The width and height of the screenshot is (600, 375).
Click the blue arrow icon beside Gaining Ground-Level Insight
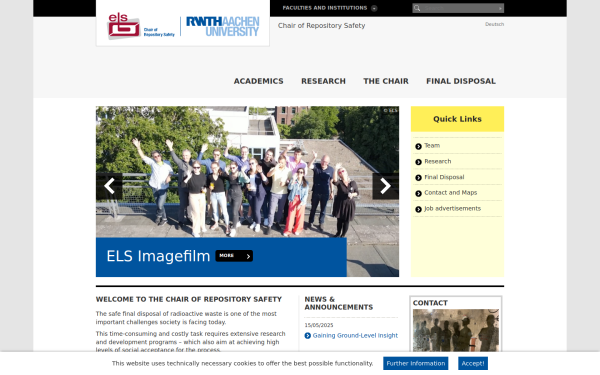(x=308, y=336)
